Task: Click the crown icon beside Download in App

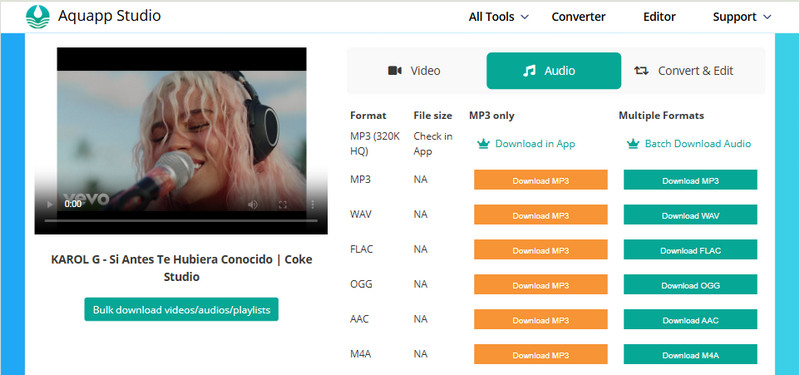Action: tap(483, 144)
